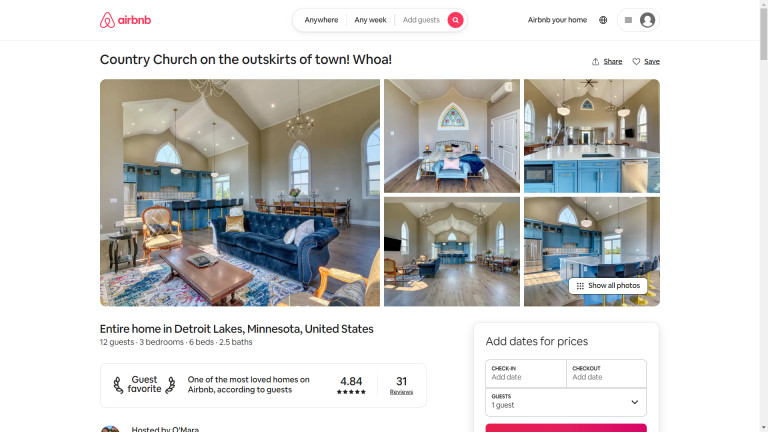
Task: Open the hamburger menu icon
Action: click(x=628, y=20)
